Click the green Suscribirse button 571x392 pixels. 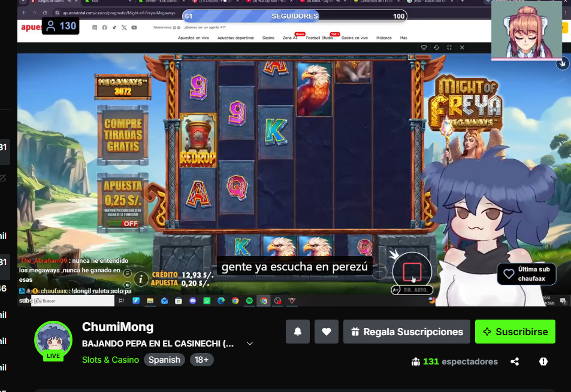point(515,332)
